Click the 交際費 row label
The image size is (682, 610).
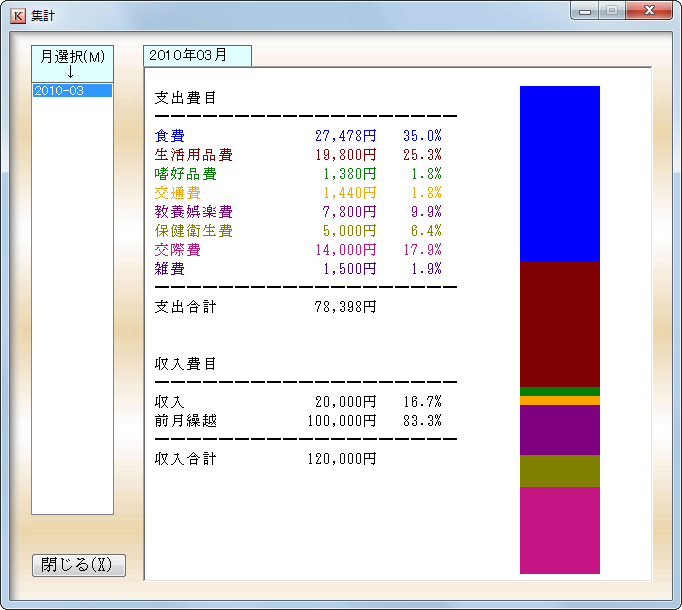(177, 250)
